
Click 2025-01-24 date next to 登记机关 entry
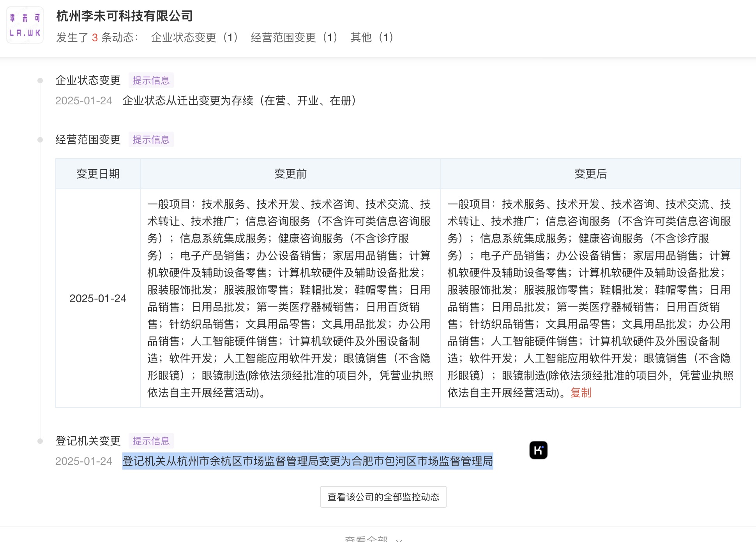coord(84,461)
